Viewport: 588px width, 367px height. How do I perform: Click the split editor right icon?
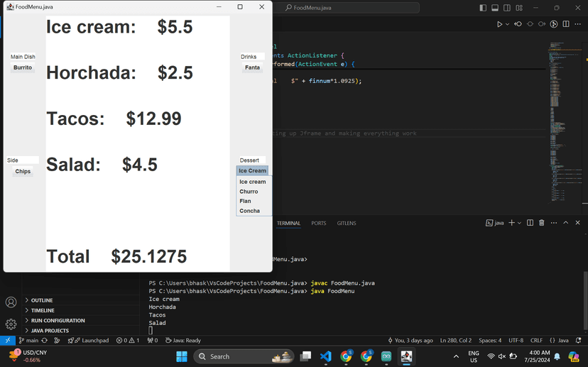[x=566, y=24]
